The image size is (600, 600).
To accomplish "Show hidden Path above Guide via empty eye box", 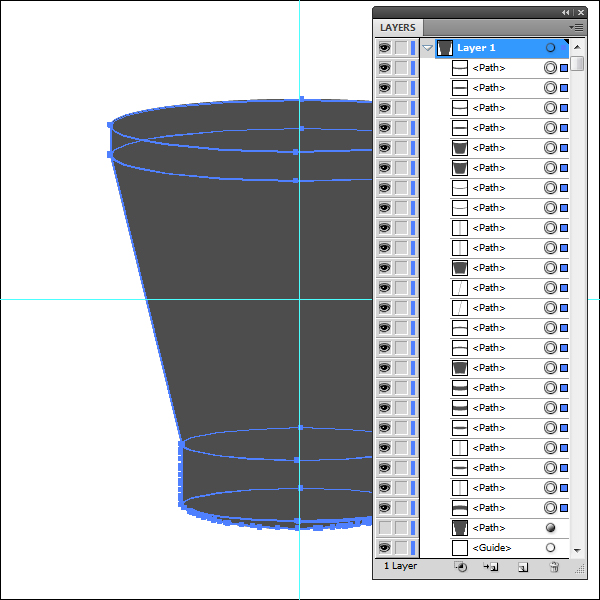I will coord(385,528).
